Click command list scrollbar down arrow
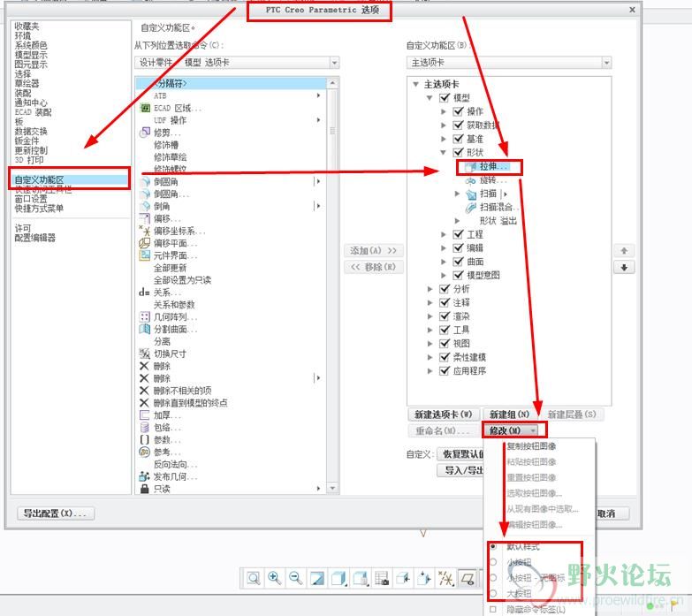This screenshot has width=692, height=616. pos(333,488)
